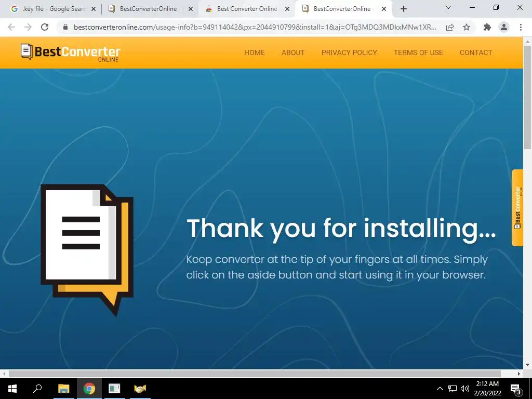Click the scroll up arrow
The image size is (532, 399).
[x=528, y=42]
